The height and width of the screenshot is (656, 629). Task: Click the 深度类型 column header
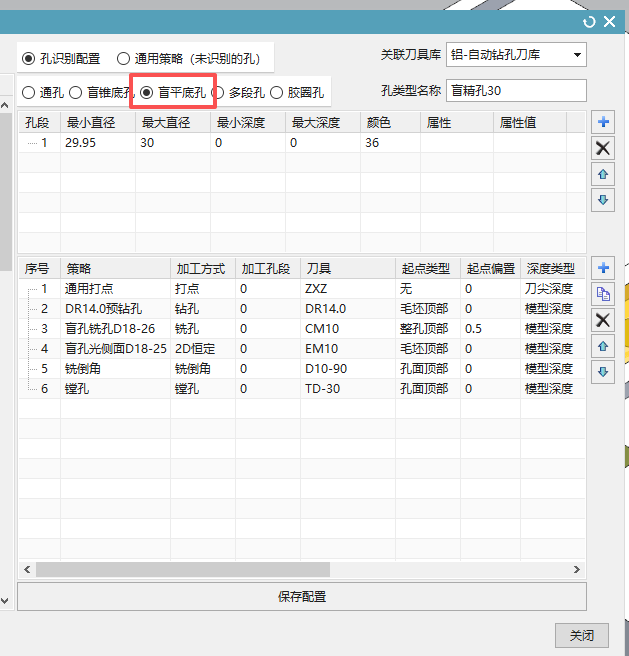552,269
